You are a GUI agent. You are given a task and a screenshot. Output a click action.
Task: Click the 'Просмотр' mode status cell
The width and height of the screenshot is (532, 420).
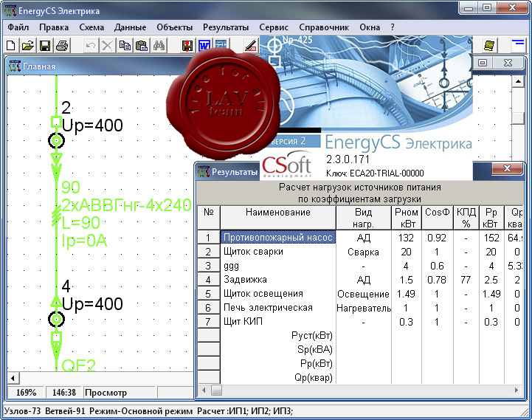point(119,393)
